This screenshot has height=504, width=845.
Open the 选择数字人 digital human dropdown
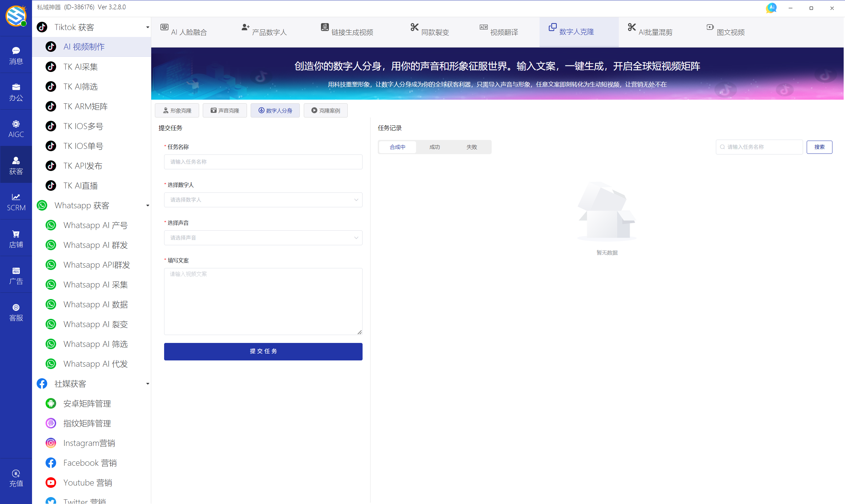[263, 200]
